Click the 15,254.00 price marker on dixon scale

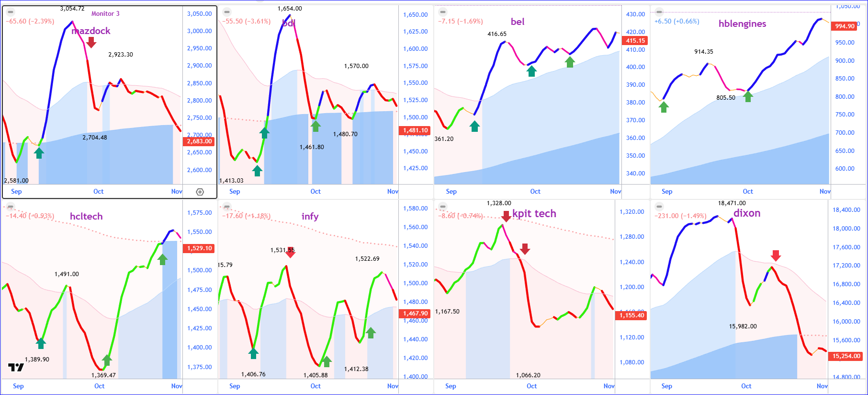pyautogui.click(x=846, y=356)
